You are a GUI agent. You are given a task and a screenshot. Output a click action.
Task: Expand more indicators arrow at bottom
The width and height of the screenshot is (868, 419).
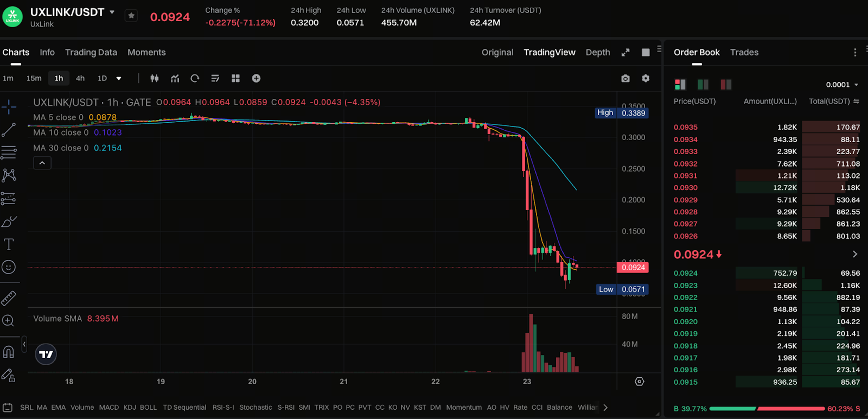pos(605,407)
